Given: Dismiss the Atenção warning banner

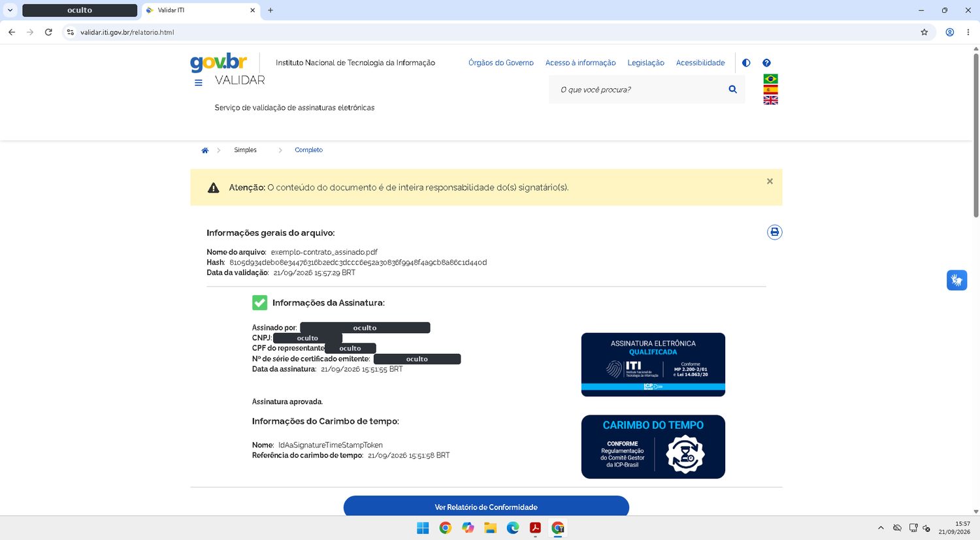Looking at the screenshot, I should point(770,182).
